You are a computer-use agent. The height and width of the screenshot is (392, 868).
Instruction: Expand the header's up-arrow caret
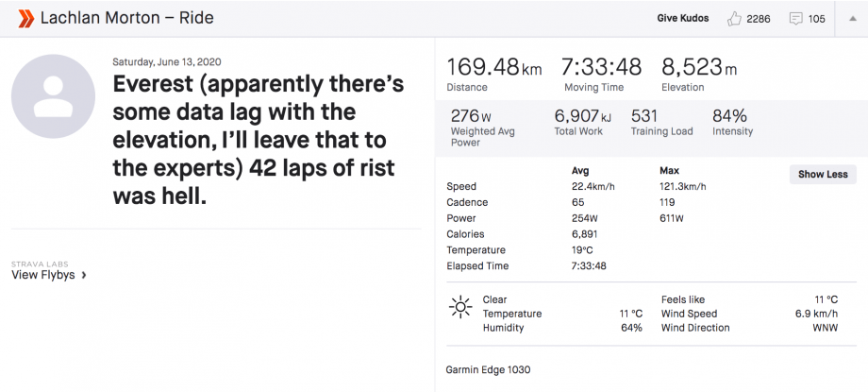[x=851, y=18]
